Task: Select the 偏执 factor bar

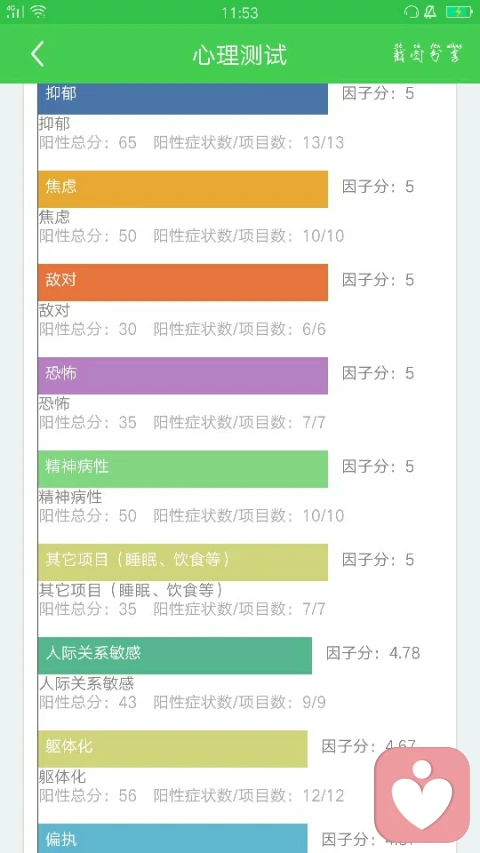Action: tap(173, 838)
